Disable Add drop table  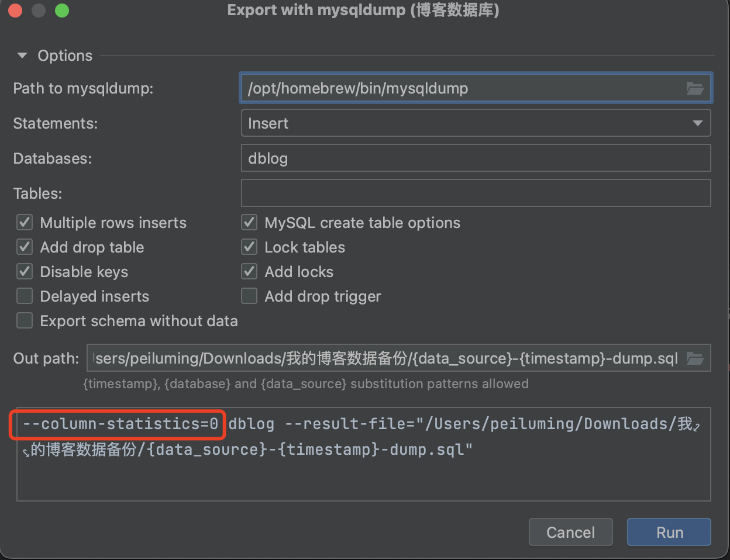24,247
